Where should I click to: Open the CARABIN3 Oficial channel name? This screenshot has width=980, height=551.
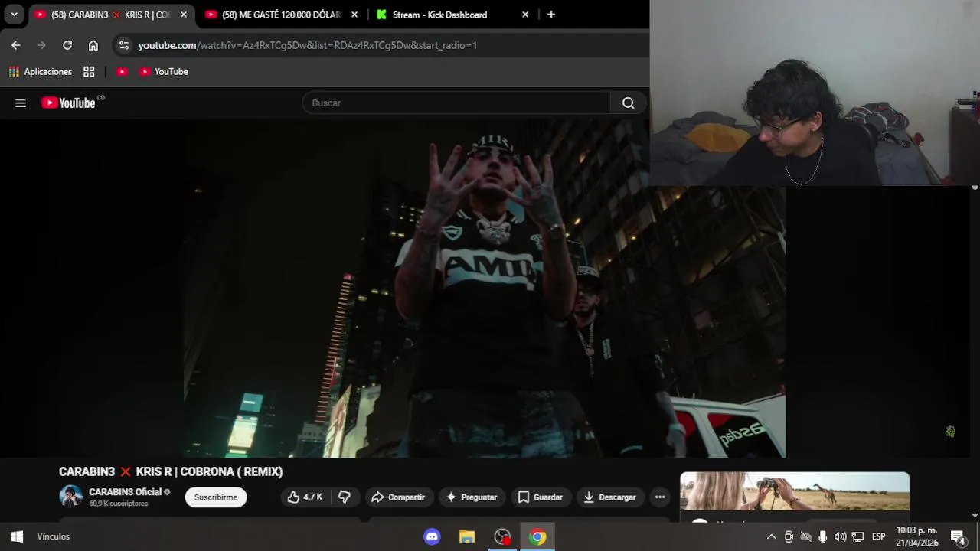pyautogui.click(x=125, y=492)
